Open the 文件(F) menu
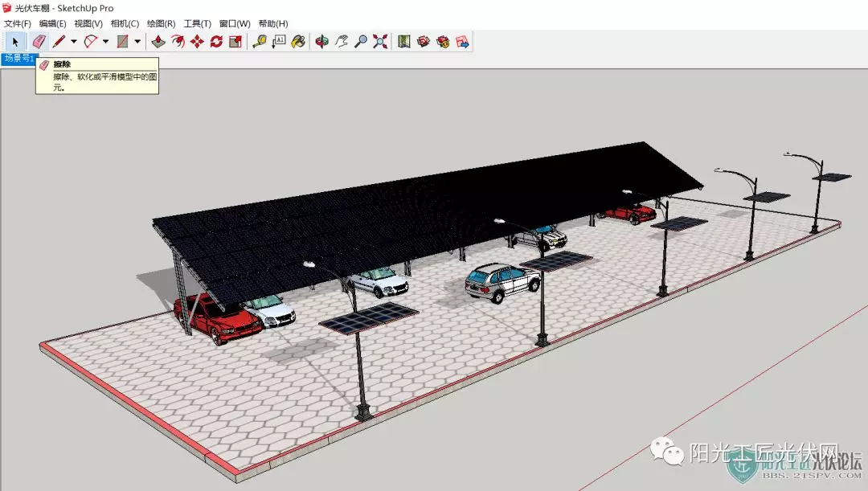Image resolution: width=868 pixels, height=491 pixels. coord(18,23)
